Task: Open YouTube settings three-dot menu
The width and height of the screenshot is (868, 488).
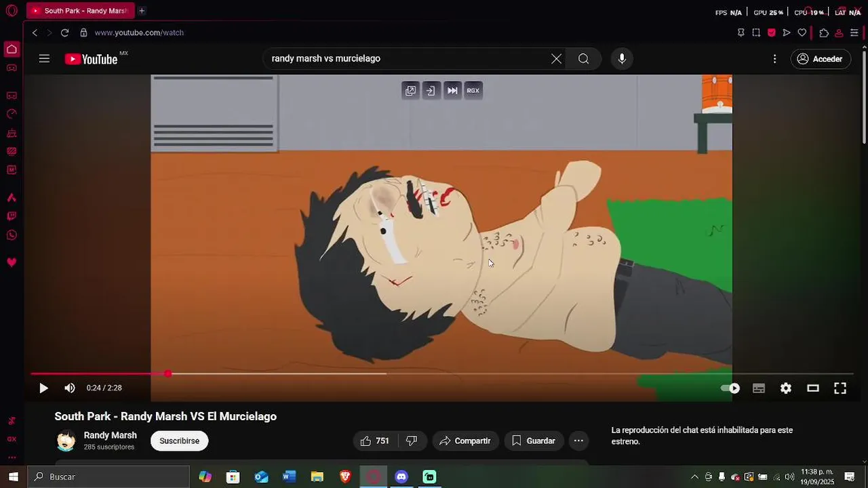Action: pos(774,59)
